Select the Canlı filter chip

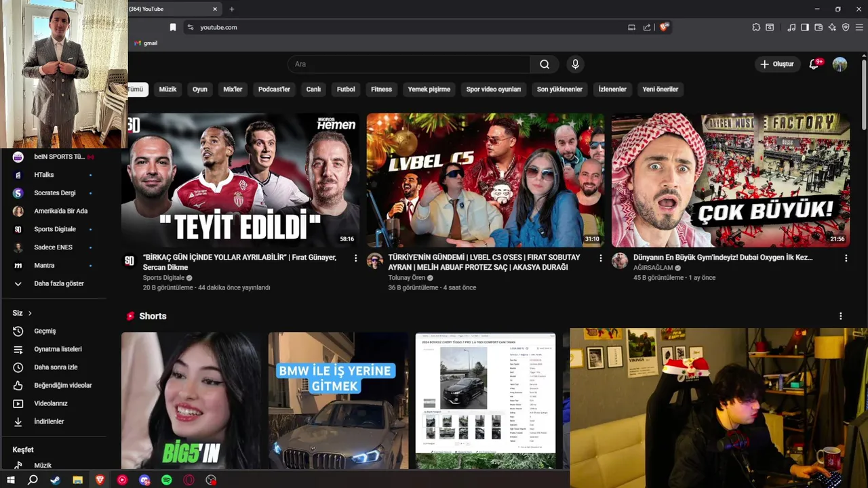point(313,89)
